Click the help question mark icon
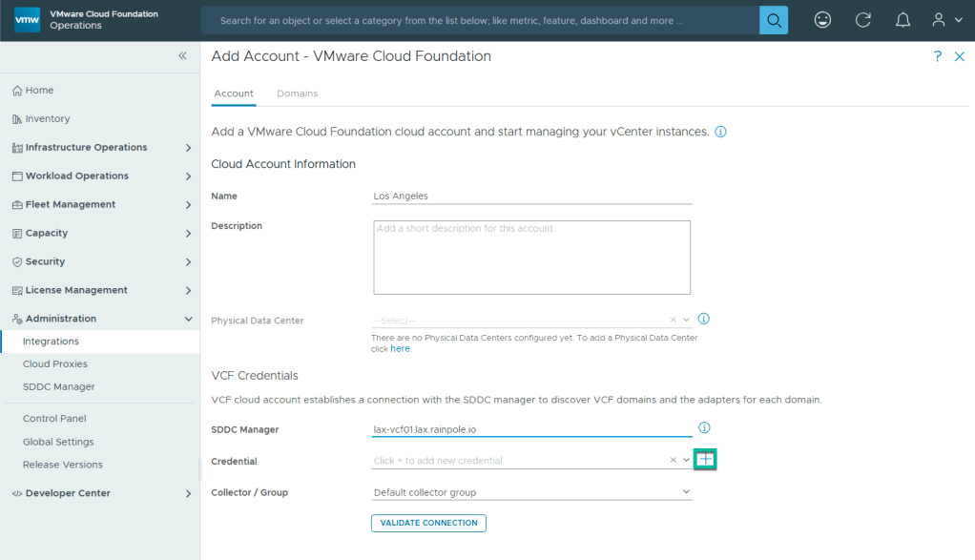Screen dimensions: 975x560 point(938,57)
